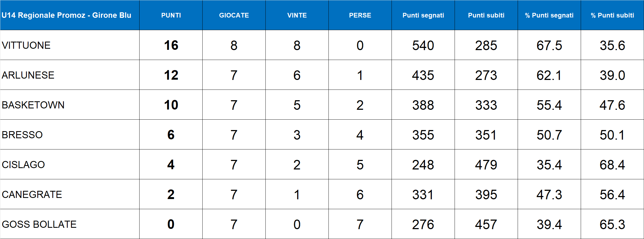
Task: Click the GIOCATE column header
Action: coord(234,15)
